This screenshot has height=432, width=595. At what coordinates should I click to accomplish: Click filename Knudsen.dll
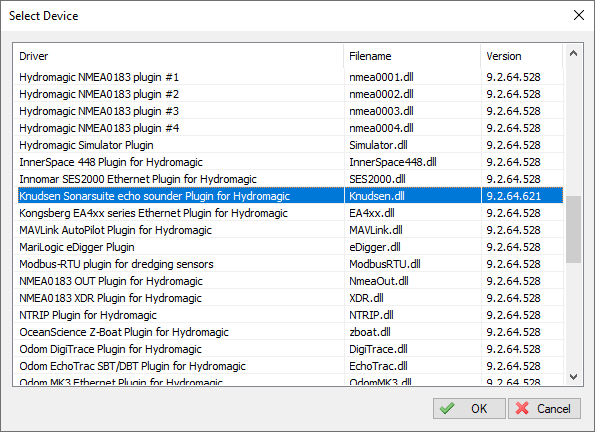tap(377, 196)
